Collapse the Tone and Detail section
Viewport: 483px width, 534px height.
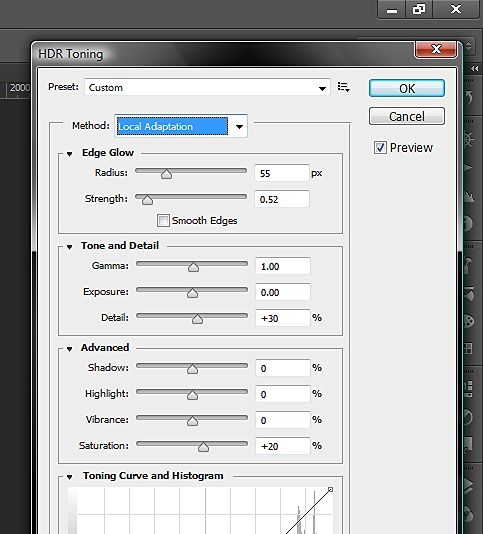[x=69, y=247]
